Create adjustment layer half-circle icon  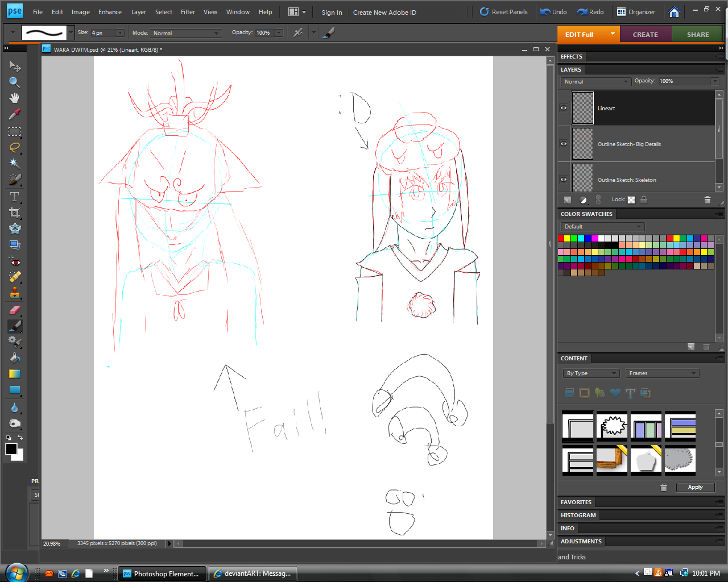583,200
